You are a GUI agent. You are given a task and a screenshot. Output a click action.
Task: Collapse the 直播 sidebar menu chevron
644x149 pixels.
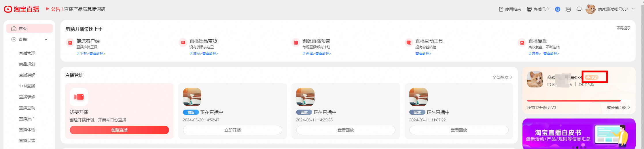click(46, 40)
